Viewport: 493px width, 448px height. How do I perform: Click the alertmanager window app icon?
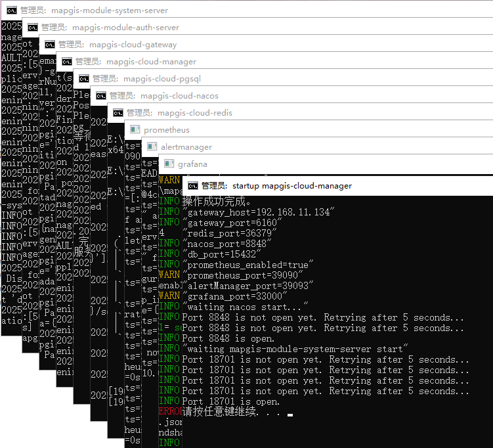pyautogui.click(x=152, y=146)
